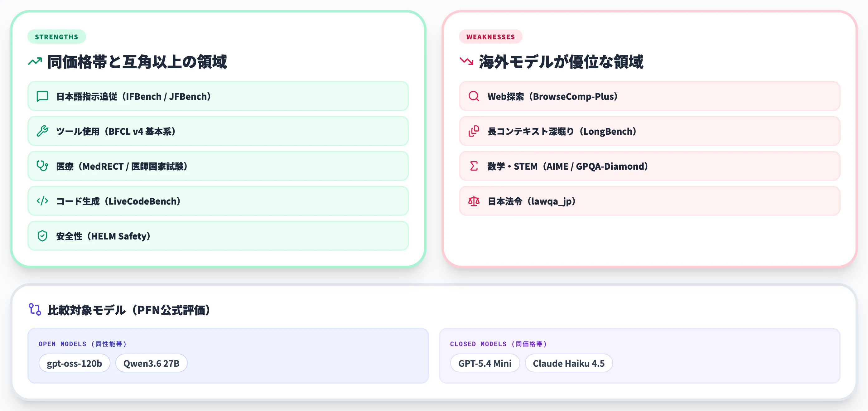Click the text 長コンテキスト深堀り（LongBench）

click(x=562, y=131)
